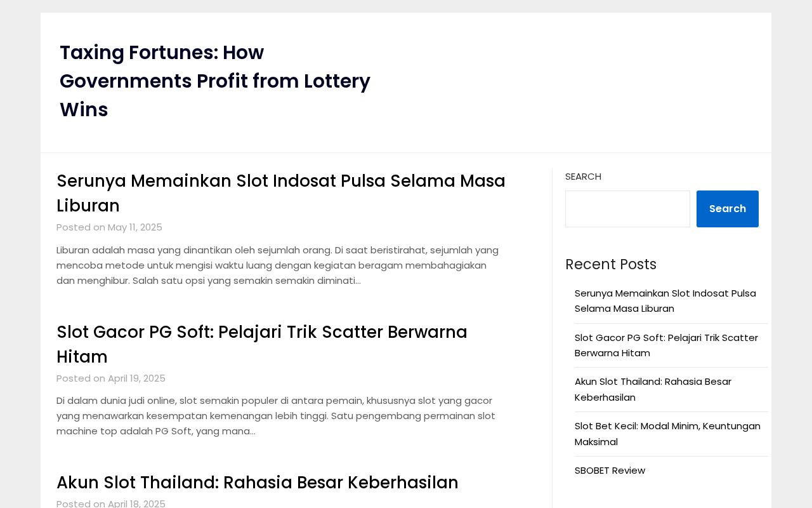Click the blue Search button
This screenshot has width=812, height=508.
click(x=728, y=209)
